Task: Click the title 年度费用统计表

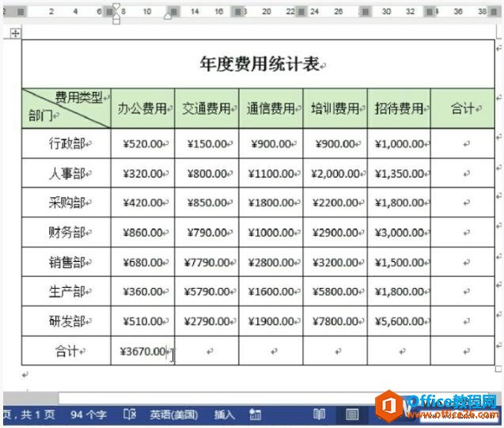Action: tap(260, 64)
